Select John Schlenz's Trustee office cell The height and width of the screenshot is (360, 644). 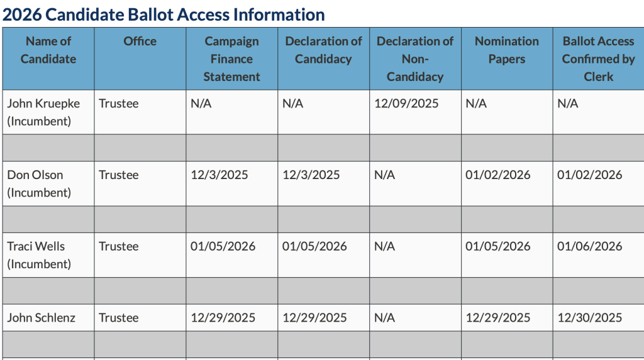(119, 318)
